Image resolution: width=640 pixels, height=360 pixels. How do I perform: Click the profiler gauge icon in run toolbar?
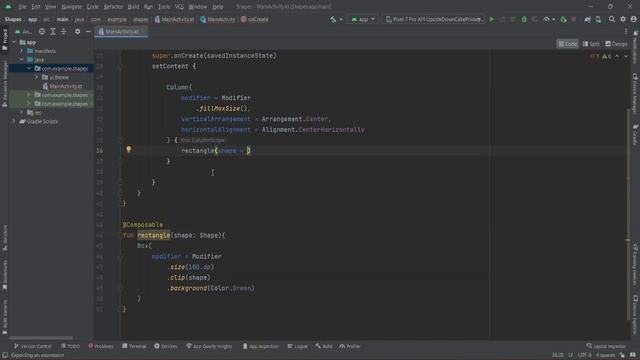tap(546, 19)
